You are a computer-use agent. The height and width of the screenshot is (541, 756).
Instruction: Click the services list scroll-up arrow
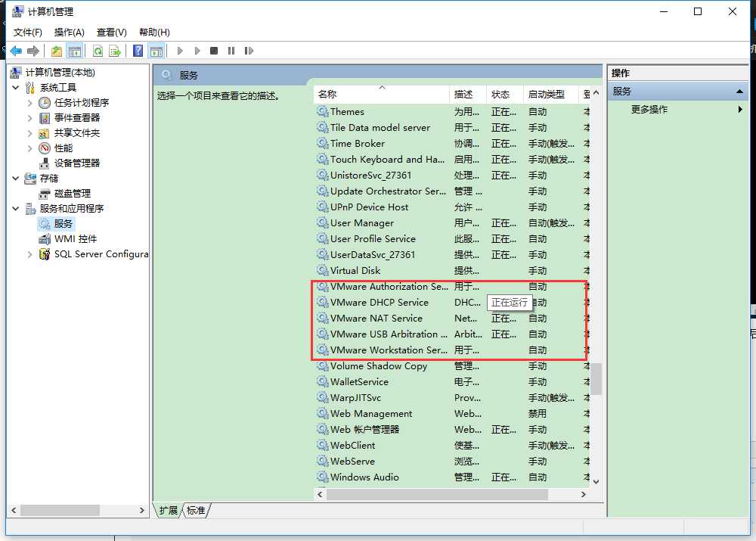[x=596, y=92]
